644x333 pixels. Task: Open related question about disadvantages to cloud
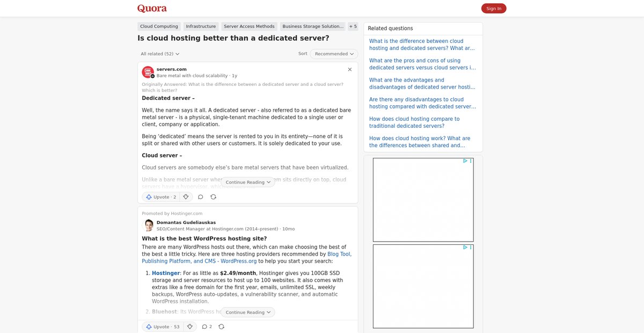click(422, 103)
